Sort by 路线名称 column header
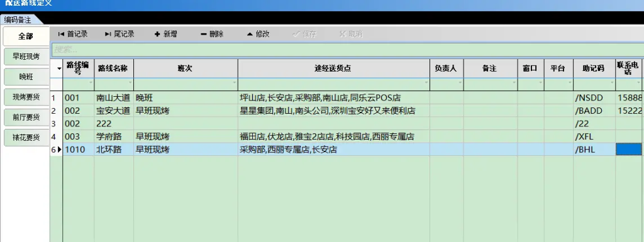The image size is (644, 242). click(x=114, y=69)
